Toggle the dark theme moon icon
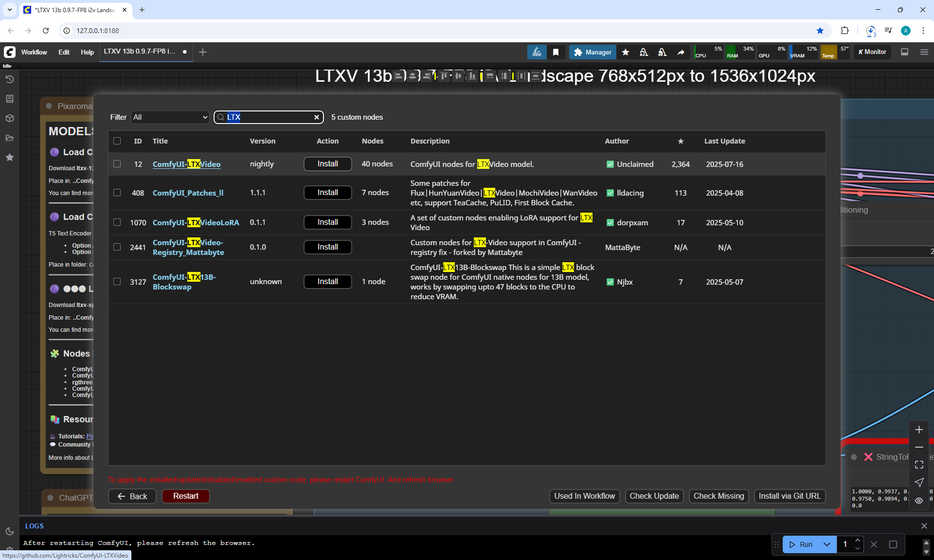Screen dimensions: 934x560 [9, 531]
